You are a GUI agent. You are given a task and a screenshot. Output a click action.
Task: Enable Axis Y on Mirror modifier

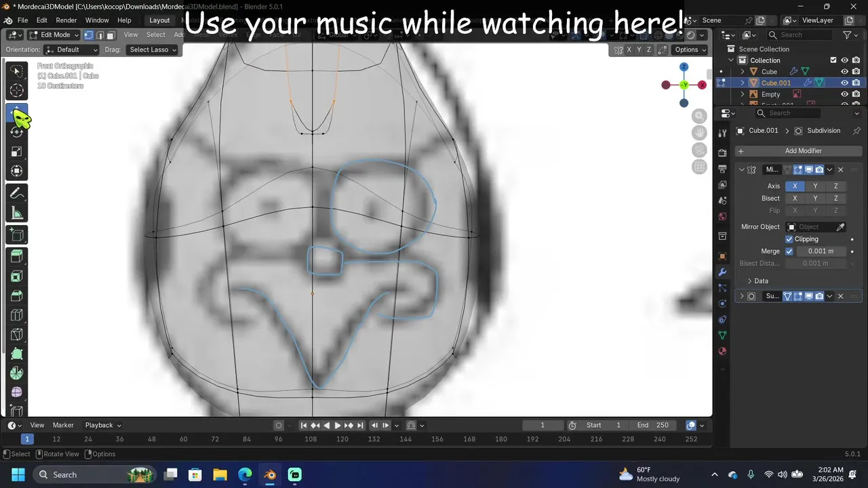point(815,186)
